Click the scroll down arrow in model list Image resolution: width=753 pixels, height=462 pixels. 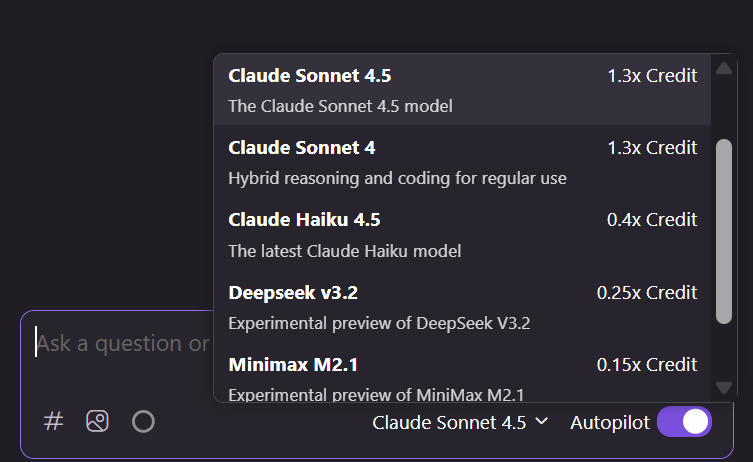(x=724, y=388)
